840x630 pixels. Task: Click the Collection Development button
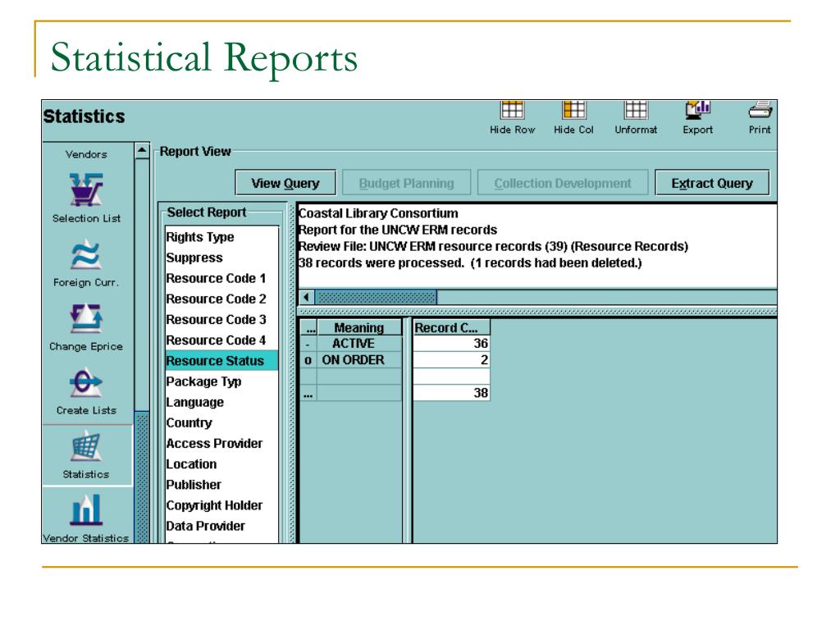pyautogui.click(x=563, y=183)
